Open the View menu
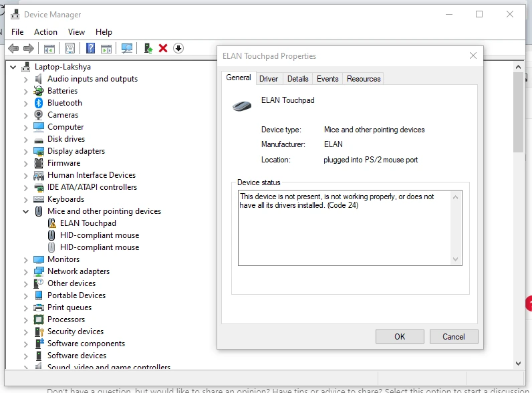The width and height of the screenshot is (532, 393). (x=76, y=32)
